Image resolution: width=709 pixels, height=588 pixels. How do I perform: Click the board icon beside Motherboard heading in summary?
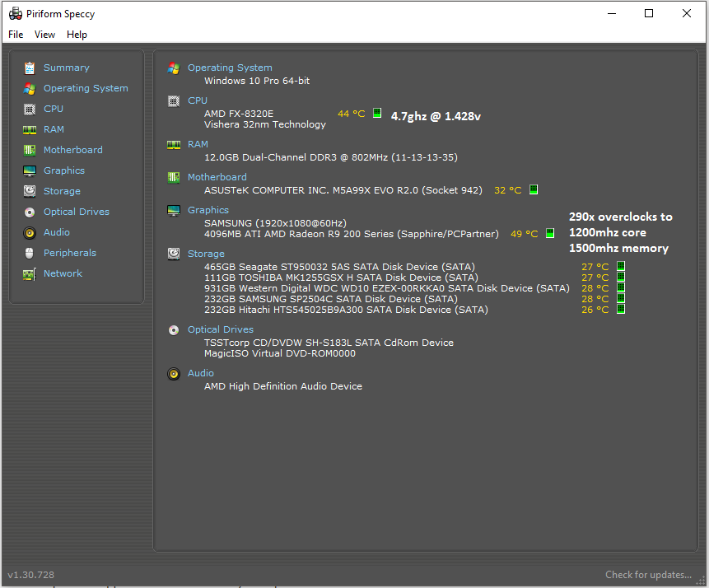(x=174, y=178)
